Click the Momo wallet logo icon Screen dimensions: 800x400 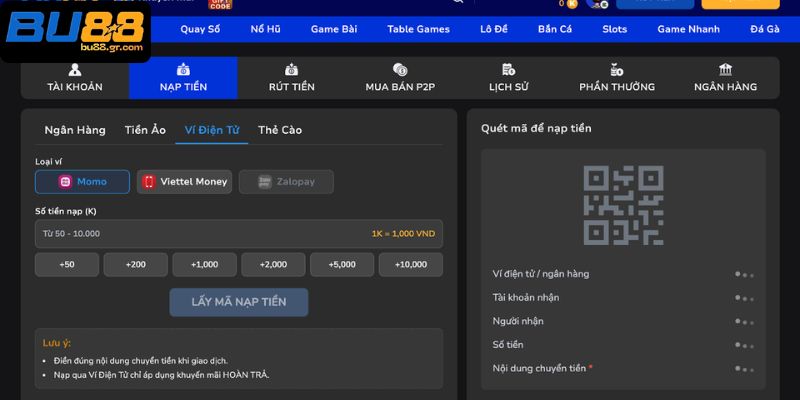65,182
